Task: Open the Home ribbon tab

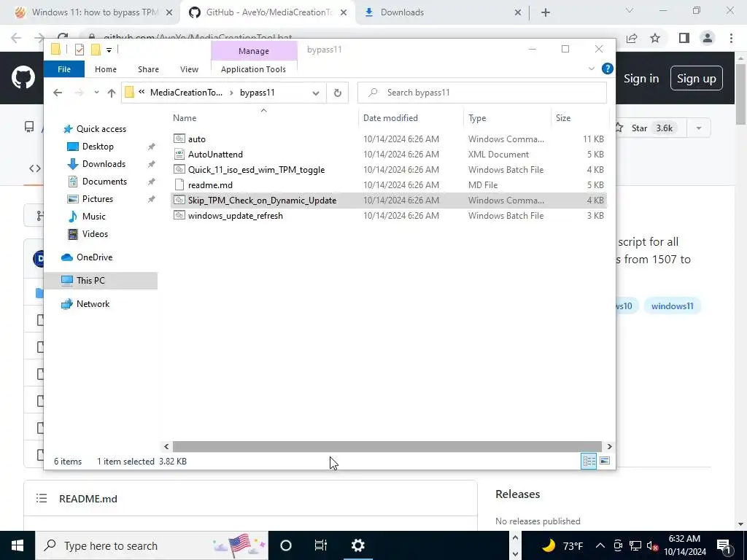Action: [x=105, y=69]
